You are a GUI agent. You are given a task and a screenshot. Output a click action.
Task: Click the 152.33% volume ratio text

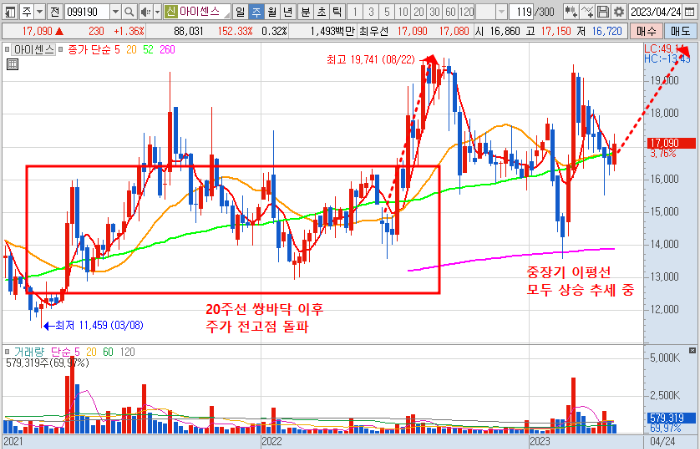pyautogui.click(x=235, y=31)
